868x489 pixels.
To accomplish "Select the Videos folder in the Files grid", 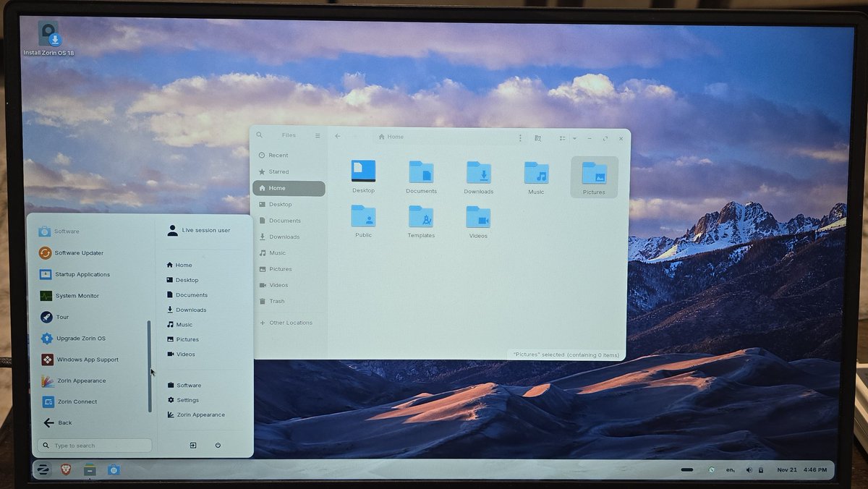I will coord(478,221).
